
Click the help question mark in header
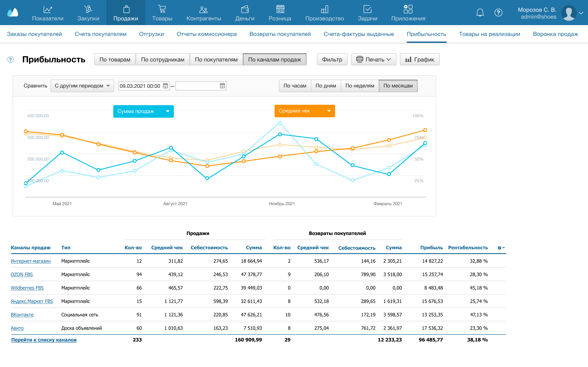(498, 12)
